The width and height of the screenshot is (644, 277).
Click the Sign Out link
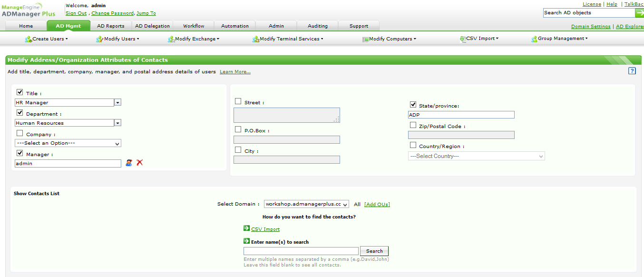click(77, 13)
